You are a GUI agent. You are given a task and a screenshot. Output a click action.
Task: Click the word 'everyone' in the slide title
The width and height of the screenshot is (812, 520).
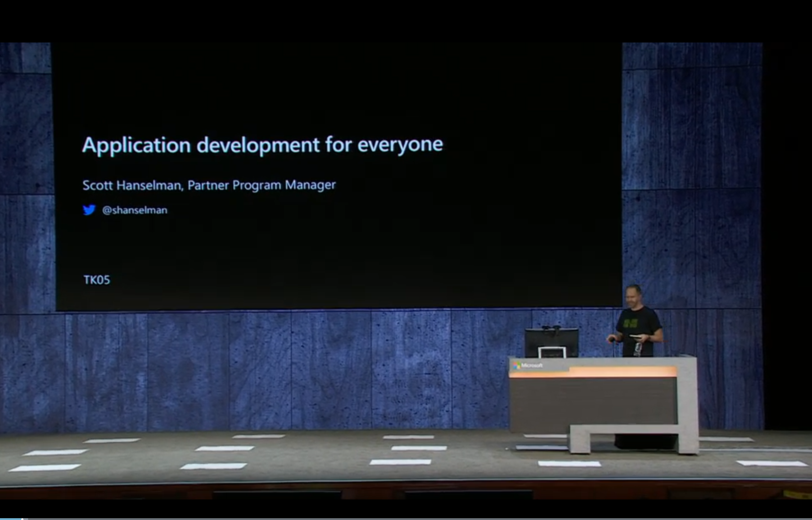(400, 145)
